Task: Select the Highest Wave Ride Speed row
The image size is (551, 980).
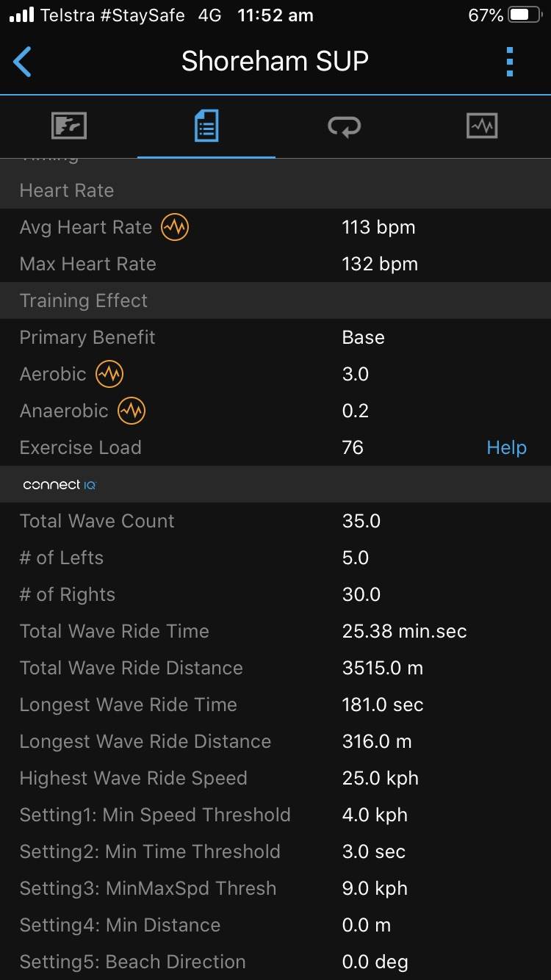Action: tap(275, 778)
